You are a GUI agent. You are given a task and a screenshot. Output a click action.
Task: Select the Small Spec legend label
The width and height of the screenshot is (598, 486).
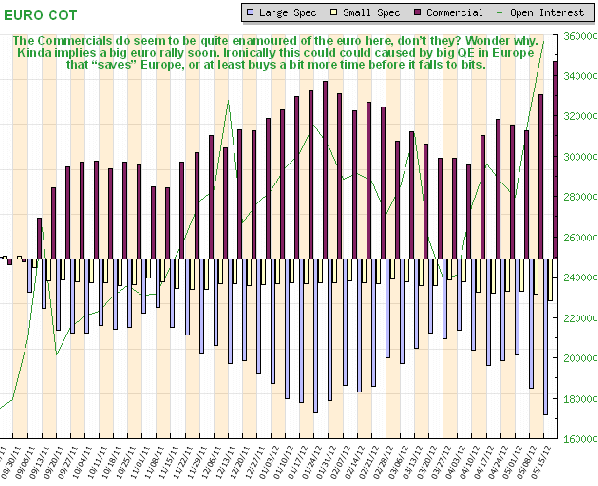coord(371,13)
